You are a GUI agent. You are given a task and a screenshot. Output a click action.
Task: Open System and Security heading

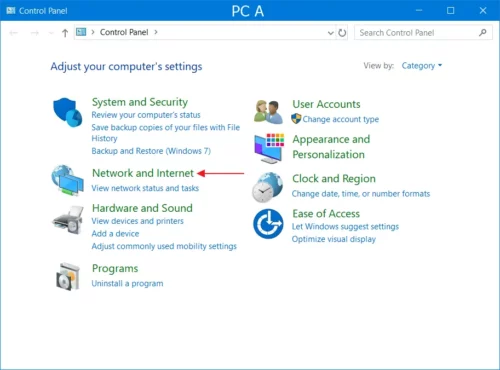(140, 102)
